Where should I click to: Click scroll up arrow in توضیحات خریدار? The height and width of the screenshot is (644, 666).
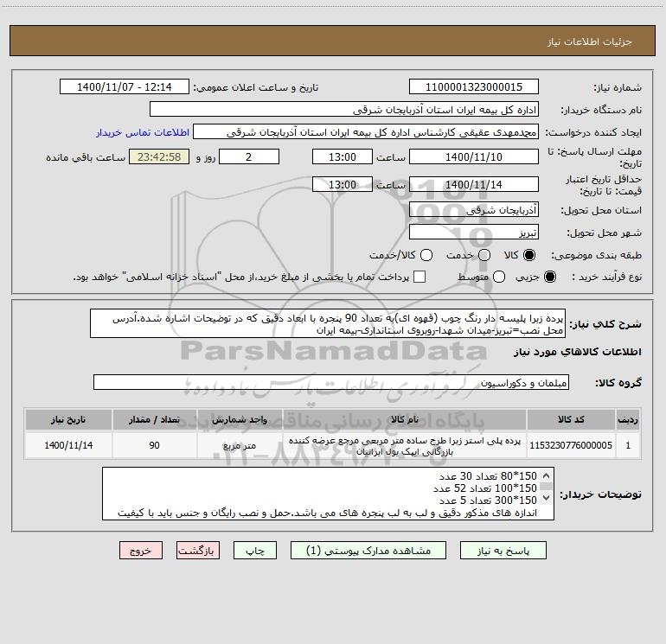click(x=547, y=475)
